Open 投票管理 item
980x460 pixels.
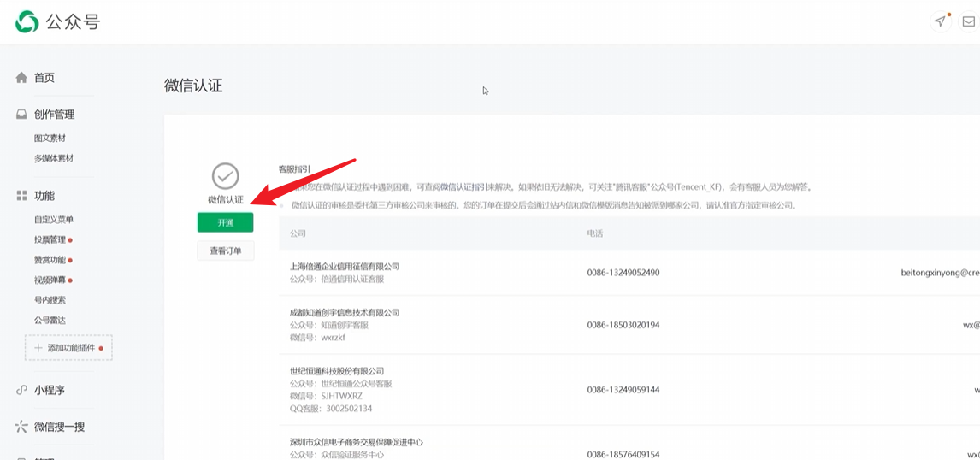50,239
